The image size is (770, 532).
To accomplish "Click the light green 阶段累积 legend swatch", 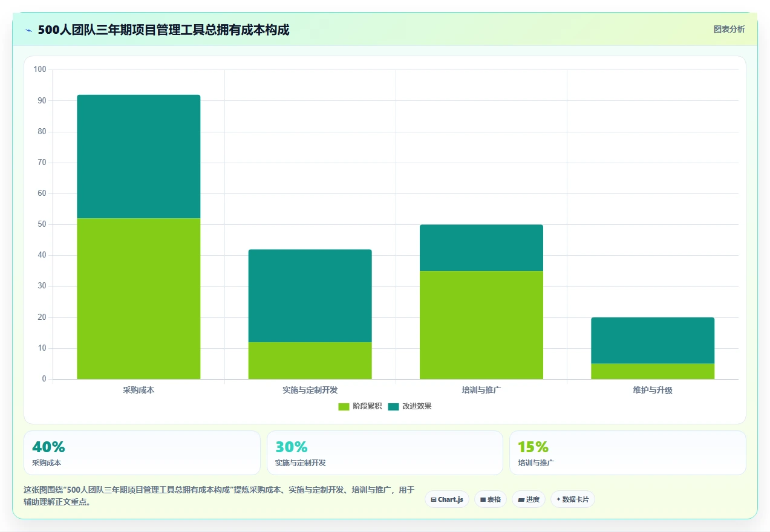I will 344,406.
